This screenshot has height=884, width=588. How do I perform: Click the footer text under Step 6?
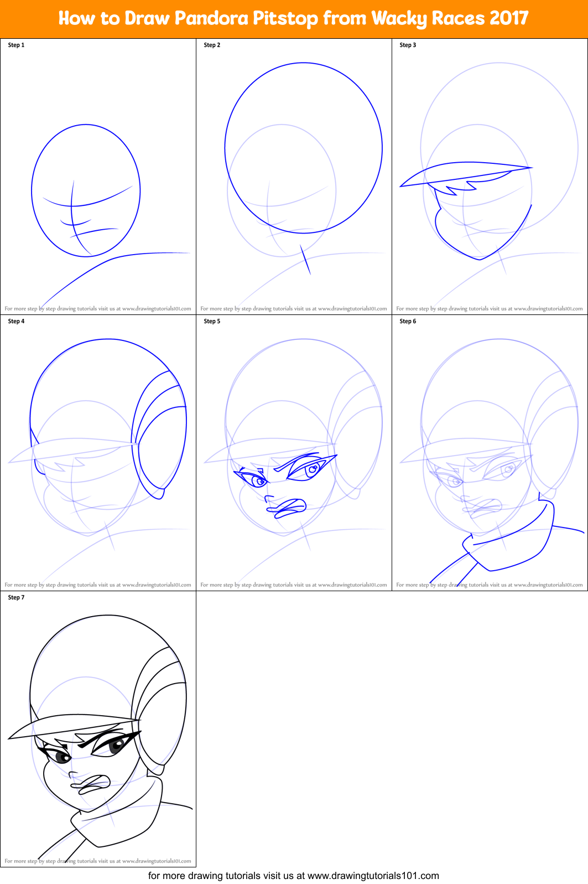click(490, 585)
